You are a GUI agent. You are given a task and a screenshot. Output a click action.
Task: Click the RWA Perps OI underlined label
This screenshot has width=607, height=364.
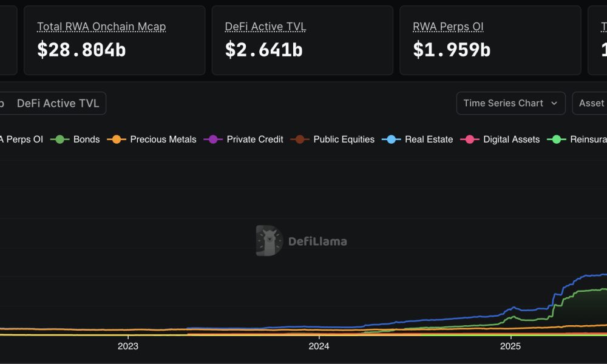click(448, 26)
